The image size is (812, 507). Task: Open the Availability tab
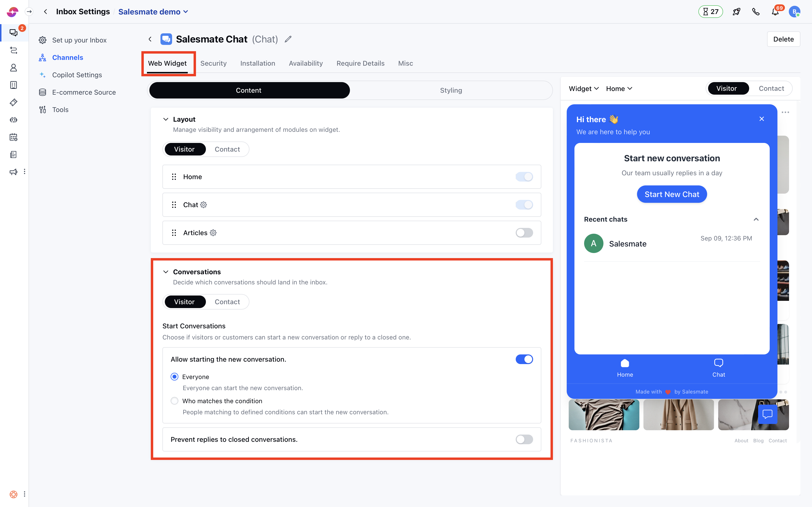click(x=306, y=63)
